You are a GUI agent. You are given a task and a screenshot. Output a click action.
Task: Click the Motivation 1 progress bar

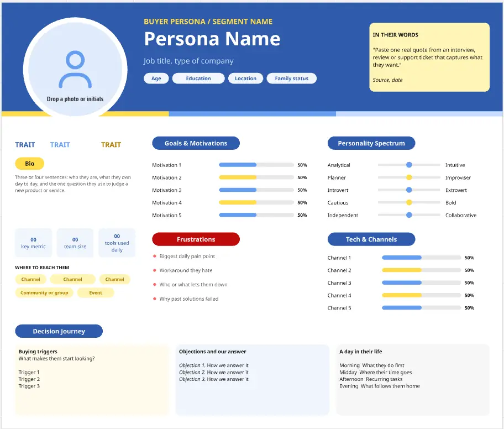pos(256,165)
